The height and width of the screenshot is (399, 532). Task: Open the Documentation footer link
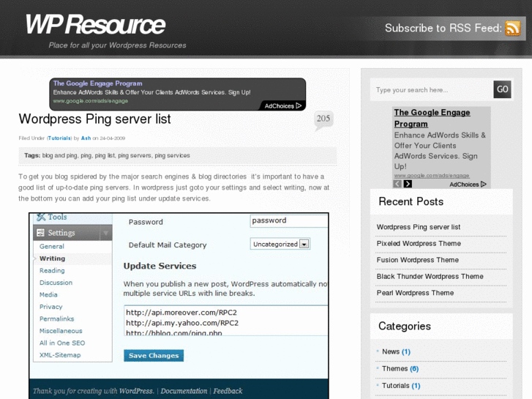(184, 391)
